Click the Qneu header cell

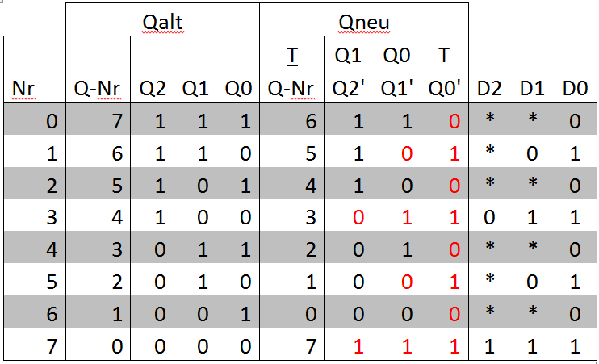click(363, 22)
